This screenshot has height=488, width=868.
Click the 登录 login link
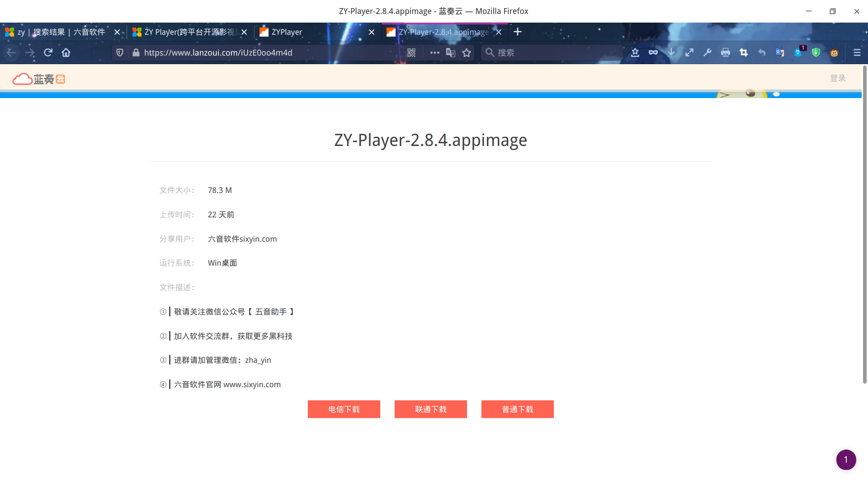(837, 78)
